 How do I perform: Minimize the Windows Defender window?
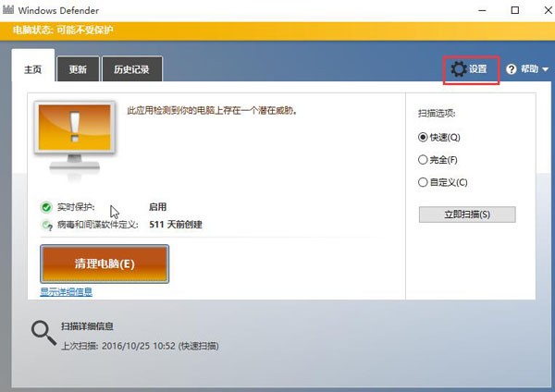click(482, 10)
